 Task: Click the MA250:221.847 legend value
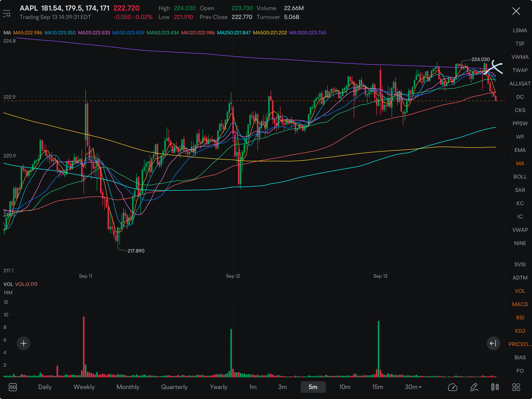pos(234,33)
